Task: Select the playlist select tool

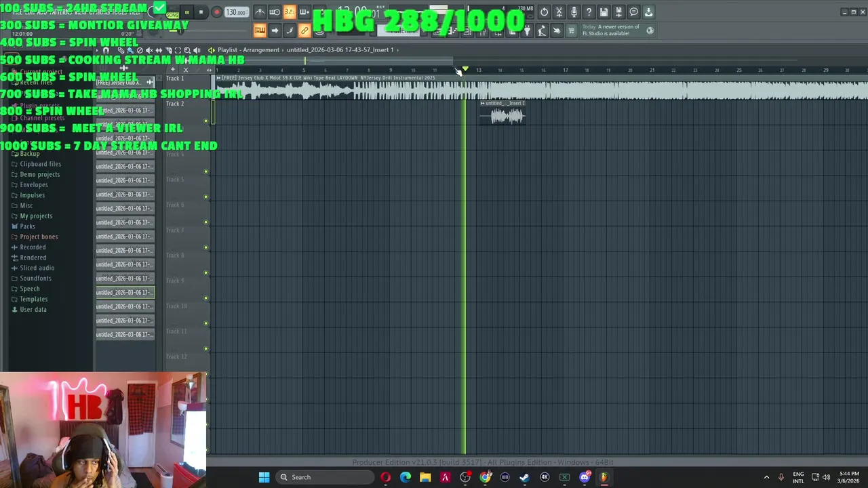Action: (x=178, y=50)
